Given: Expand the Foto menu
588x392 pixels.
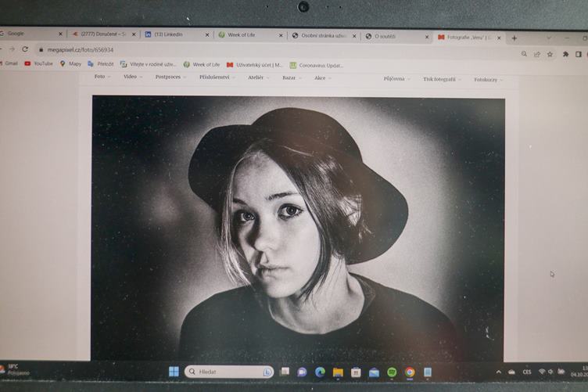Looking at the screenshot, I should click(102, 76).
